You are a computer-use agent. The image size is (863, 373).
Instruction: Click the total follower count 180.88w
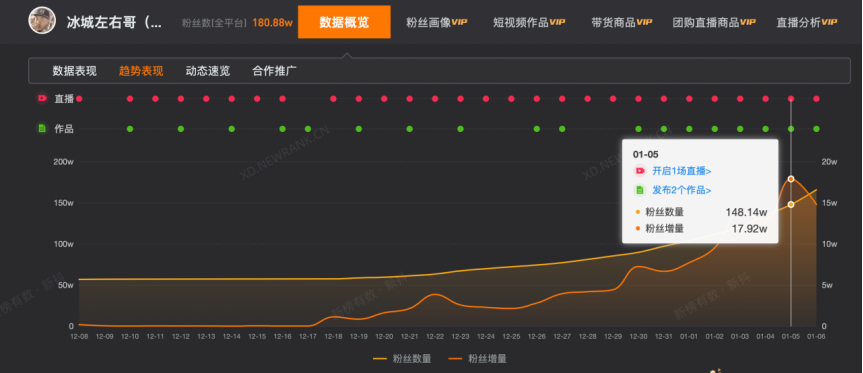272,23
